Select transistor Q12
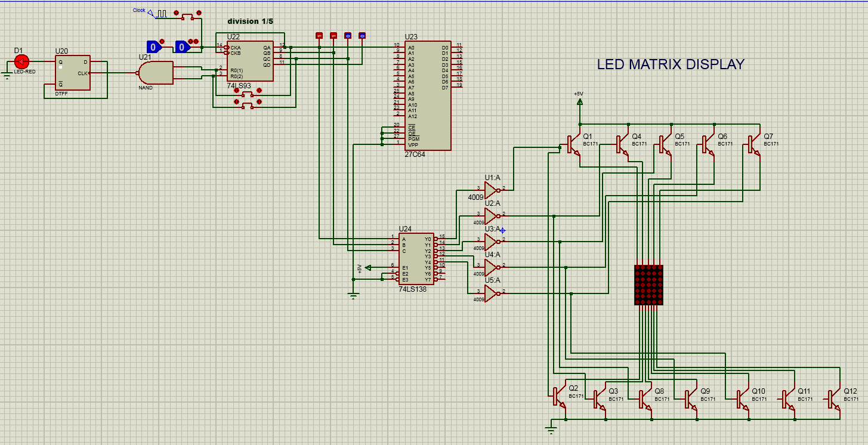This screenshot has height=445, width=868. (834, 399)
